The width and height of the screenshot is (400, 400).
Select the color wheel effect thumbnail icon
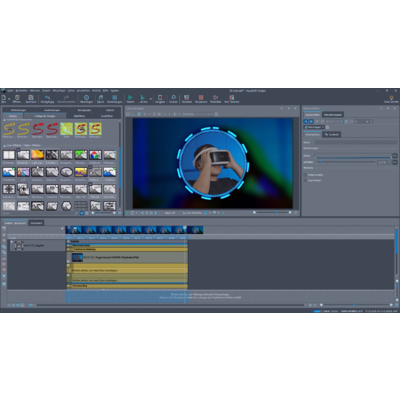[95, 155]
